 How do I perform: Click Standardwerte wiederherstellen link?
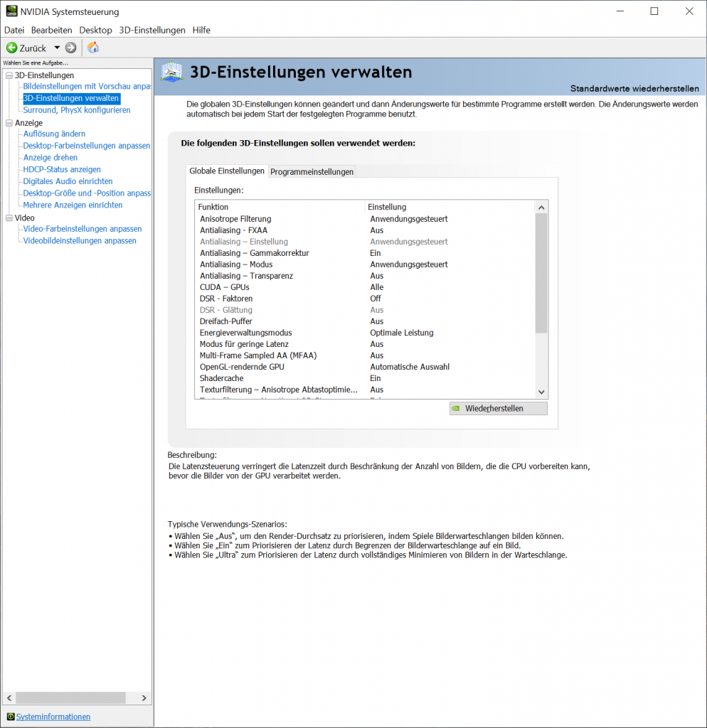pos(634,88)
